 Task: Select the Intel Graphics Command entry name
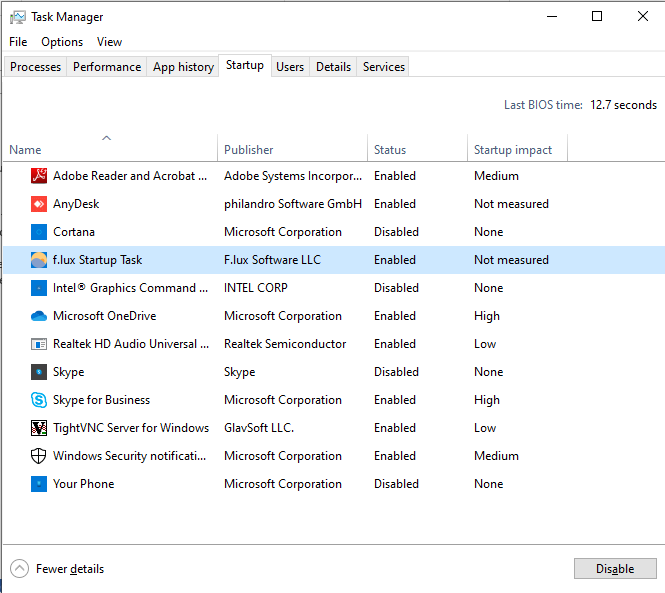click(x=130, y=288)
